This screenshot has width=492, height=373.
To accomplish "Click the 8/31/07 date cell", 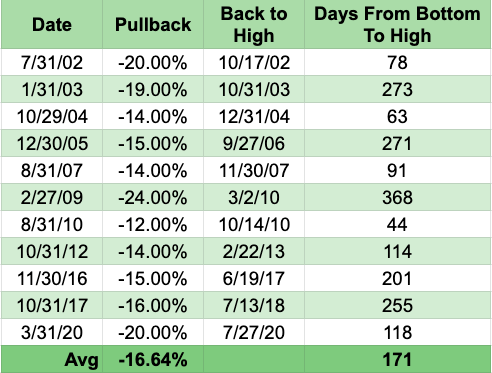I will [x=52, y=170].
